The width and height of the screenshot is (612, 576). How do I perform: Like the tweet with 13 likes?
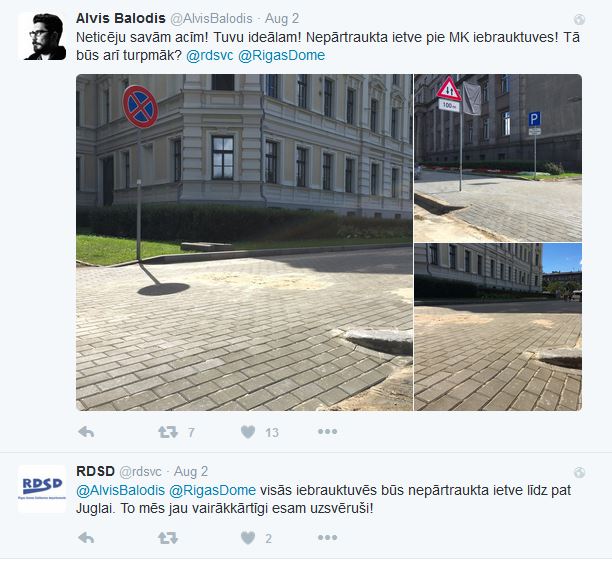(248, 432)
